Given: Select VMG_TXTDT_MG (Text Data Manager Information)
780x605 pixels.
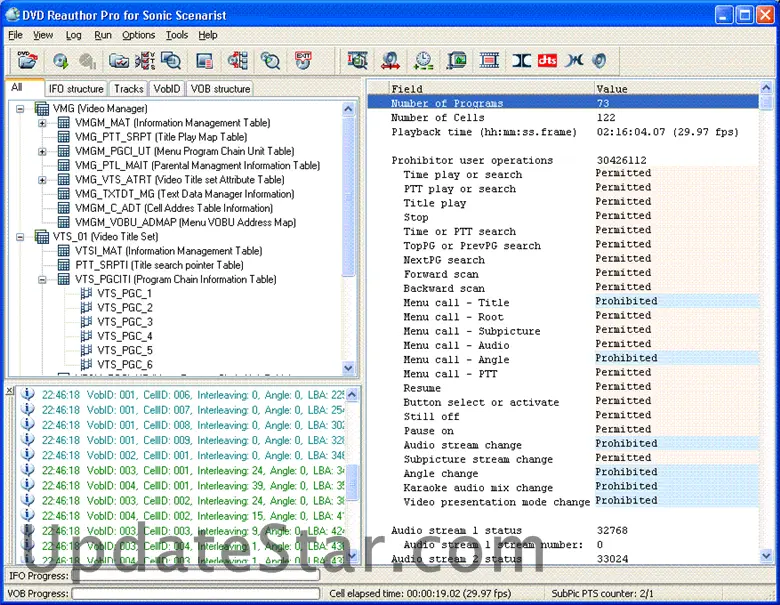Looking at the screenshot, I should coord(185,194).
